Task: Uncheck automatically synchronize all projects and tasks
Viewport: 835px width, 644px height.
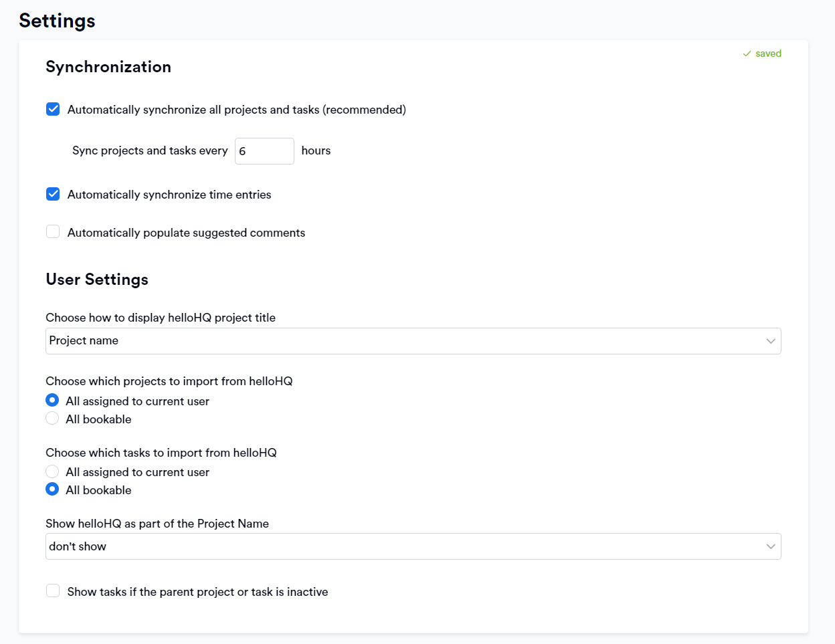Action: (x=53, y=109)
